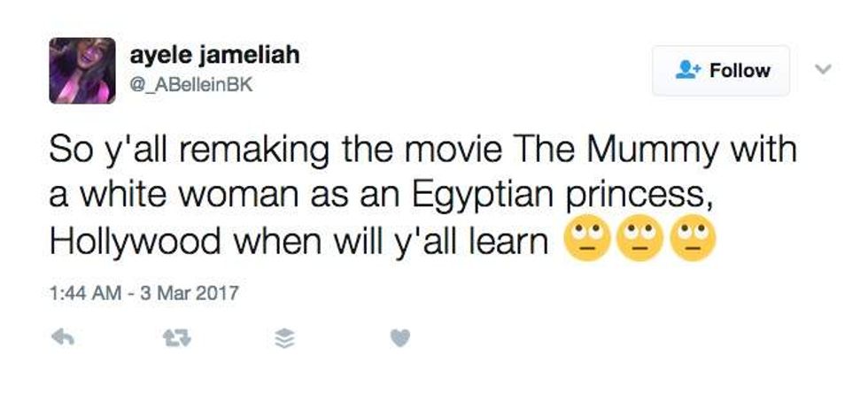The height and width of the screenshot is (394, 868).
Task: Reply to the tweet using arrow icon
Action: point(60,336)
